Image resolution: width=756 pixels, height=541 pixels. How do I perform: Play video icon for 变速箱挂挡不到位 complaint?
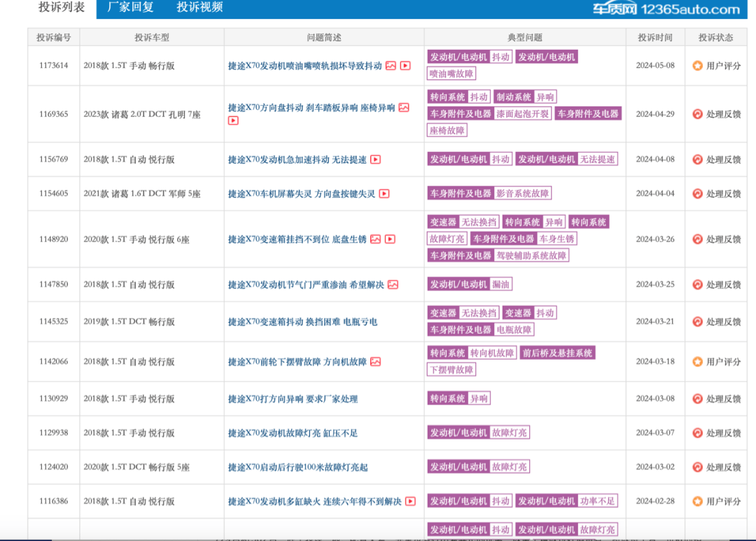click(x=391, y=239)
